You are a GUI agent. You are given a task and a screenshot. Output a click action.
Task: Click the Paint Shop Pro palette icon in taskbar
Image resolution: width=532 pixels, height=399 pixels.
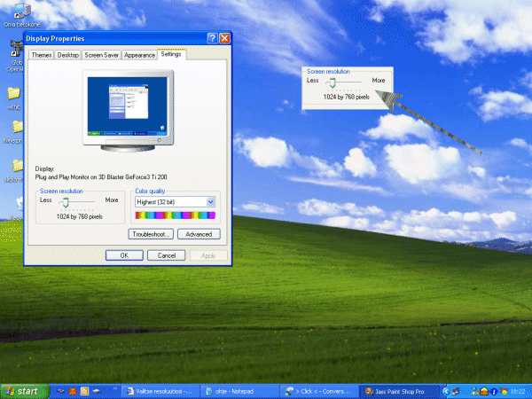click(369, 392)
